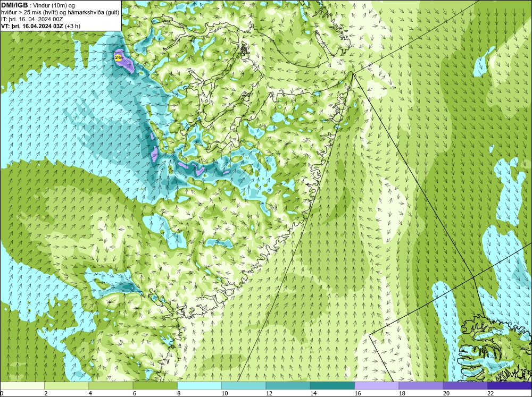Click the 'VT: þri. 16.04.2024 03Z' valid time
The image size is (532, 397).
point(32,26)
